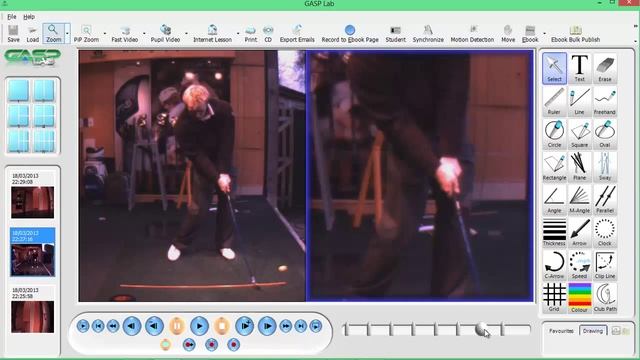Pause playback with orange pause button

click(177, 326)
